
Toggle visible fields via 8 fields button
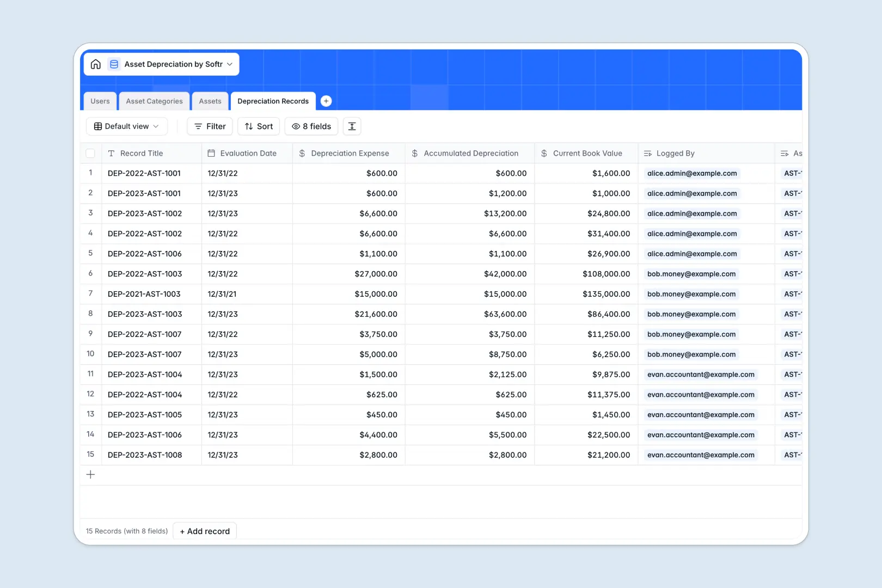[311, 126]
